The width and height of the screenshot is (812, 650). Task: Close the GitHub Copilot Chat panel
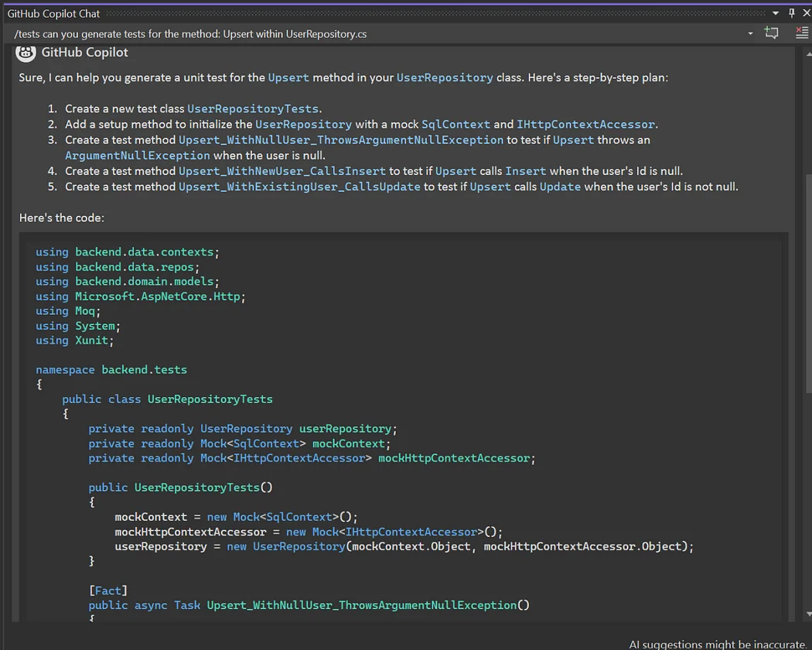click(807, 13)
